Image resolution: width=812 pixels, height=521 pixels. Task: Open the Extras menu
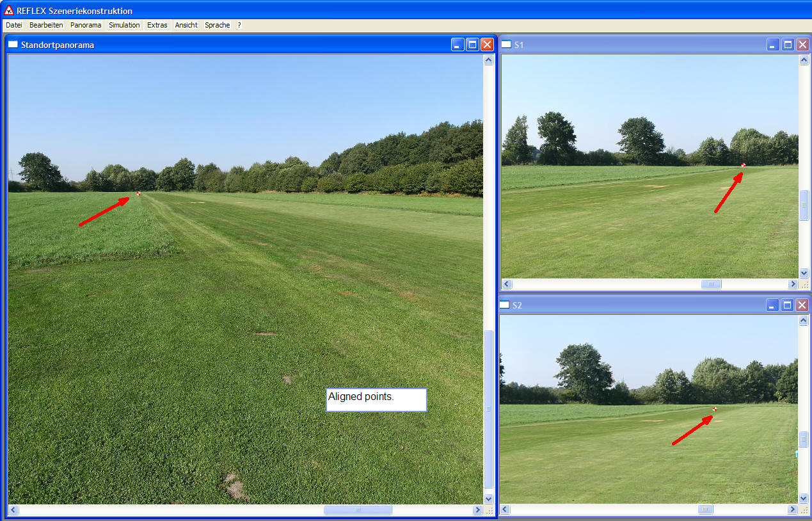[x=157, y=25]
